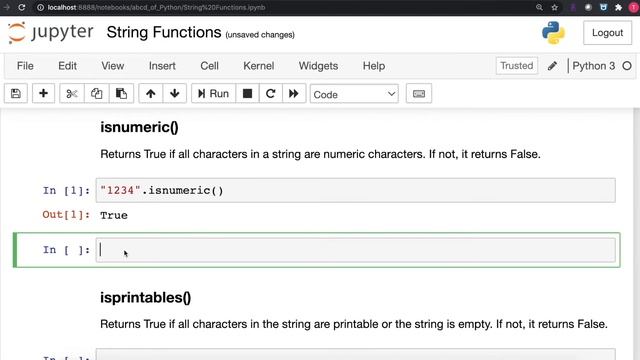Move the selected cell up
Screen dimensions: 640x360
click(x=151, y=93)
